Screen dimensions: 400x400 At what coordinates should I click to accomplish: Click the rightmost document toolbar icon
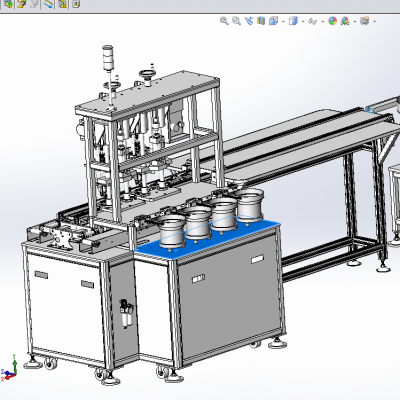(x=76, y=4)
